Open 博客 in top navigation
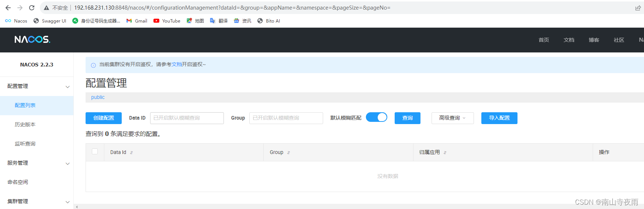Image resolution: width=644 pixels, height=209 pixels. pos(594,40)
